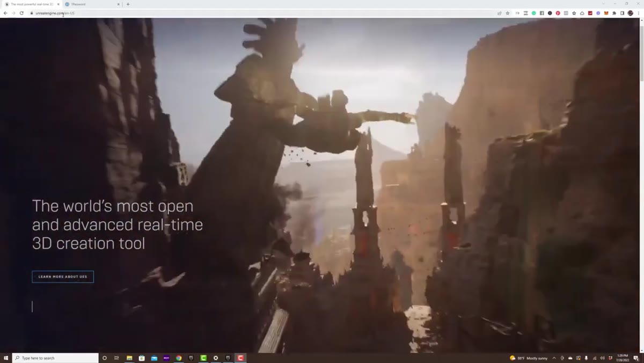Open the notification center icon
Viewport: 644px width, 363px height.
click(x=636, y=358)
